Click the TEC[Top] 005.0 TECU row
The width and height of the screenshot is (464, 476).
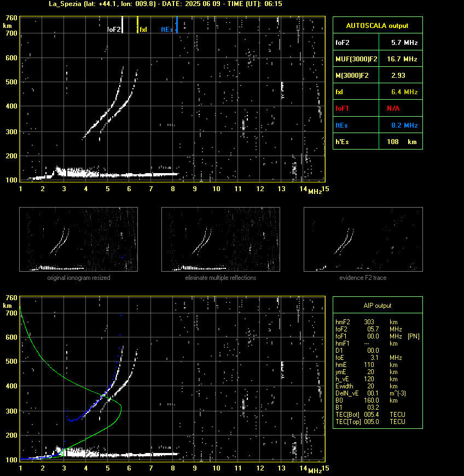[x=370, y=422]
